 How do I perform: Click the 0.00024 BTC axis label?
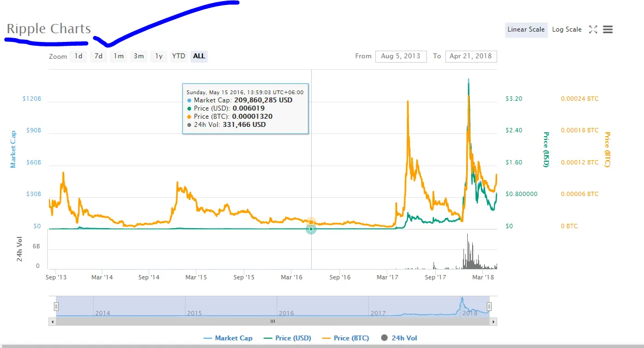coord(579,99)
